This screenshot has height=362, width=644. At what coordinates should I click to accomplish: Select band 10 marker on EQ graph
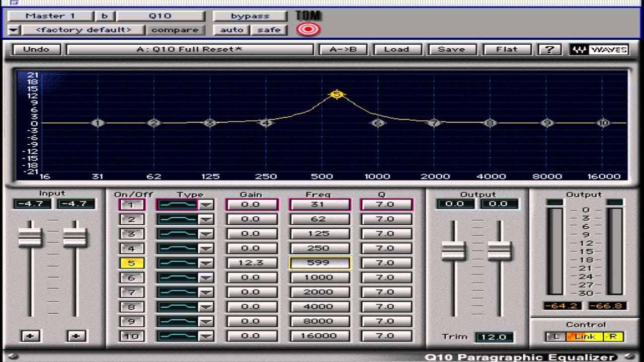click(603, 123)
